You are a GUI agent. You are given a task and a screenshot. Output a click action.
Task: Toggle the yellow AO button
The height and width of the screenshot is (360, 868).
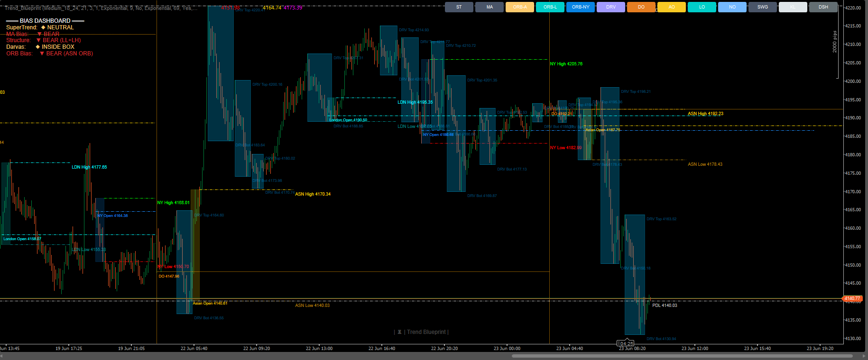click(x=672, y=7)
